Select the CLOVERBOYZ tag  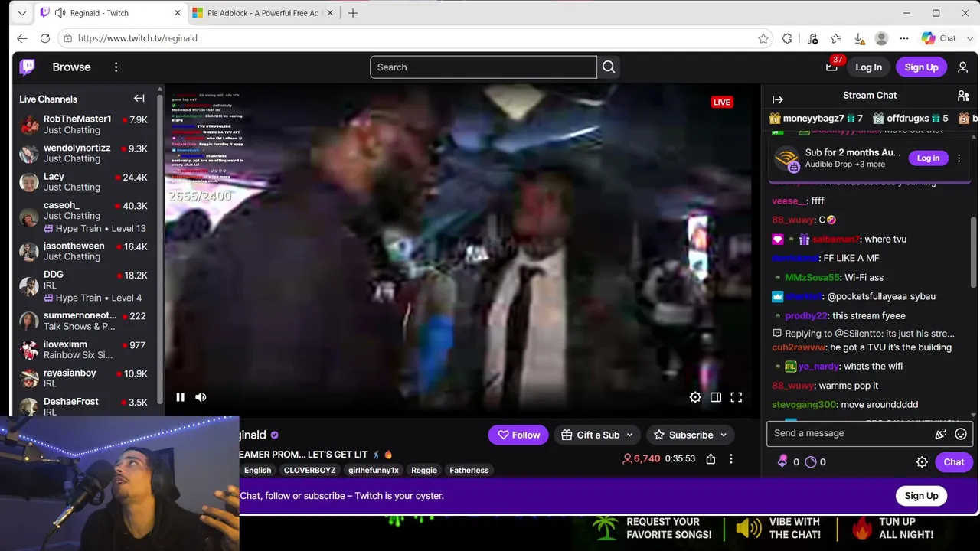click(x=309, y=471)
